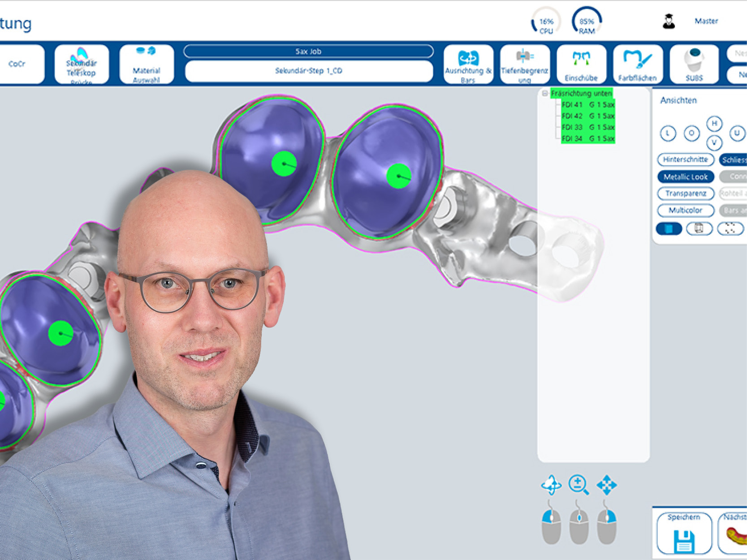The height and width of the screenshot is (560, 747).
Task: Select FDI 41 G 1 5ax row
Action: coord(588,104)
